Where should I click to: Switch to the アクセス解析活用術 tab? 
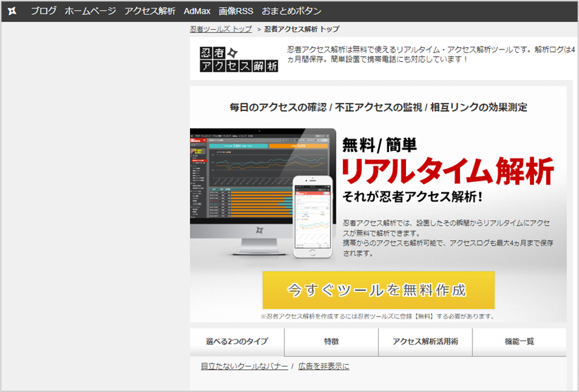point(425,342)
